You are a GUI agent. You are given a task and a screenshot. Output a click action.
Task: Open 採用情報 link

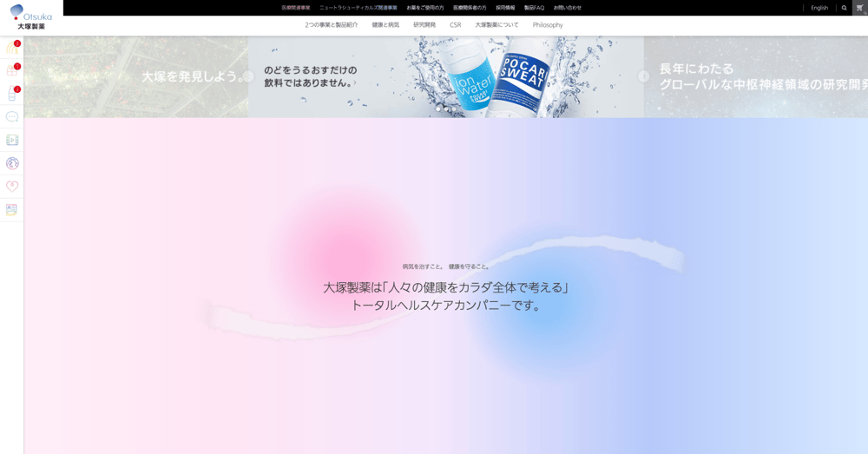tap(505, 8)
